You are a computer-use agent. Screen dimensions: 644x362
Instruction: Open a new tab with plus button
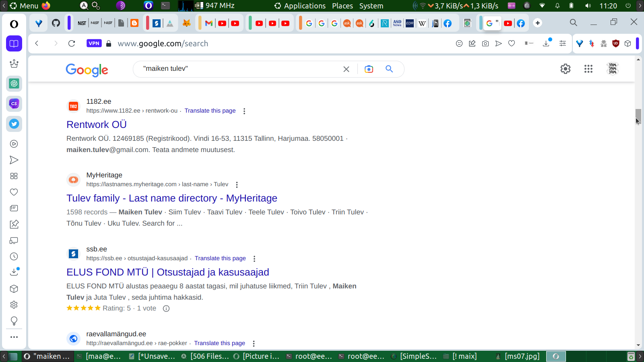(538, 23)
